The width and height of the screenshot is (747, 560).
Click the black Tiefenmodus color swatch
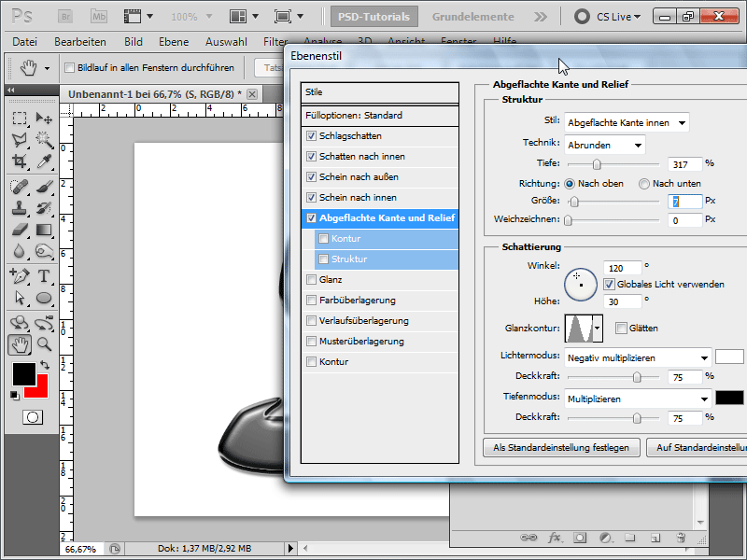728,398
